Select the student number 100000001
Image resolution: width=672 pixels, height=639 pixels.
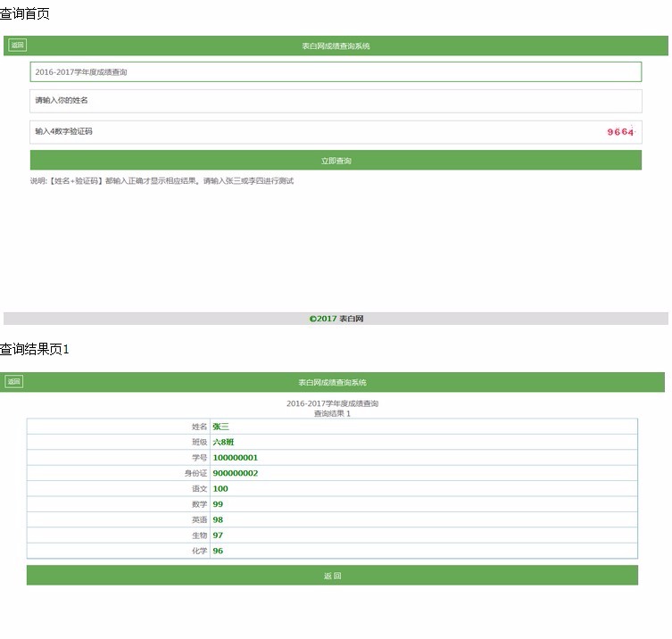(236, 458)
